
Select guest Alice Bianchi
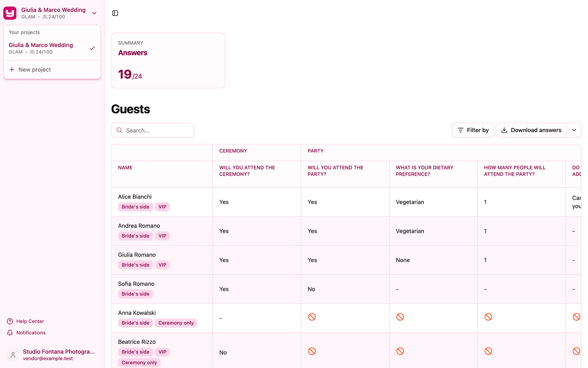135,197
